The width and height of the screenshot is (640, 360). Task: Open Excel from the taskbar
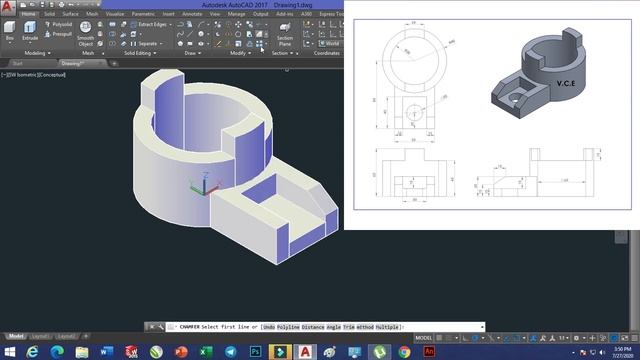206,351
